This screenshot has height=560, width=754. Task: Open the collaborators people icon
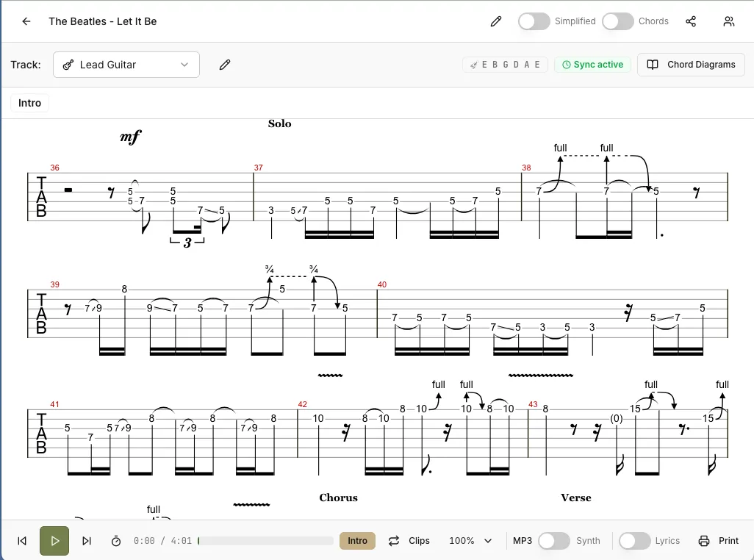click(x=729, y=21)
